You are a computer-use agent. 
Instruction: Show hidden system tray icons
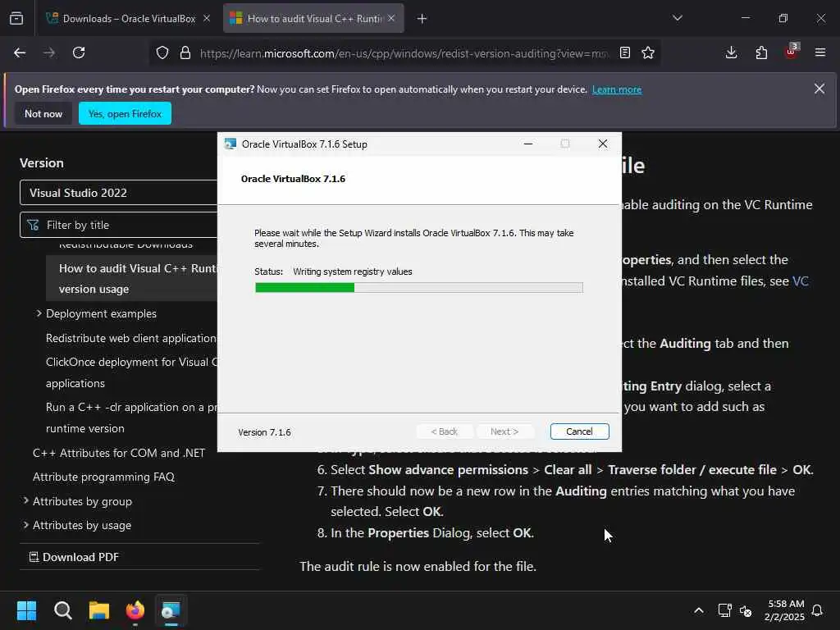point(699,610)
